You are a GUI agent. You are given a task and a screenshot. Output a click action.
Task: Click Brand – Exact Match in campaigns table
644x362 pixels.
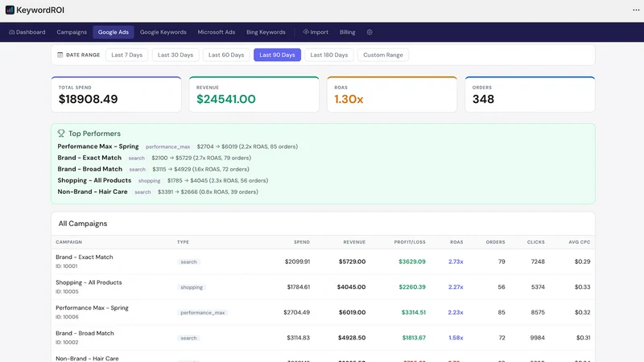(85, 257)
